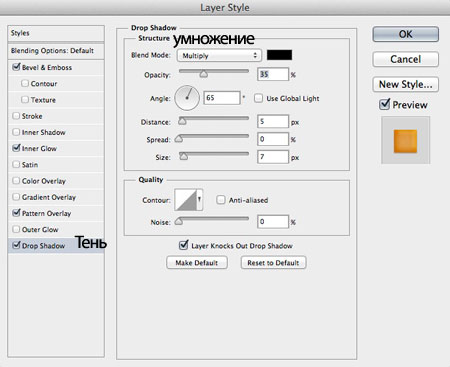The width and height of the screenshot is (450, 367).
Task: Click the Reset to Default button
Action: 273,263
